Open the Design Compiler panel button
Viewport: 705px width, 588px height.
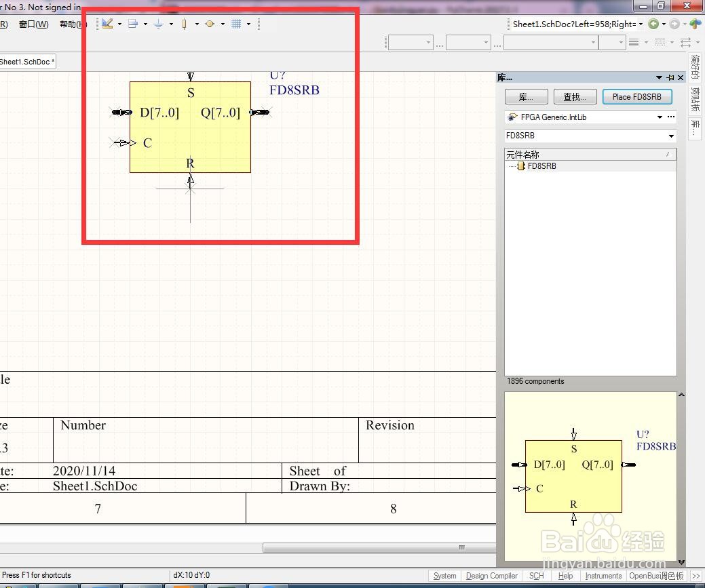click(x=491, y=576)
